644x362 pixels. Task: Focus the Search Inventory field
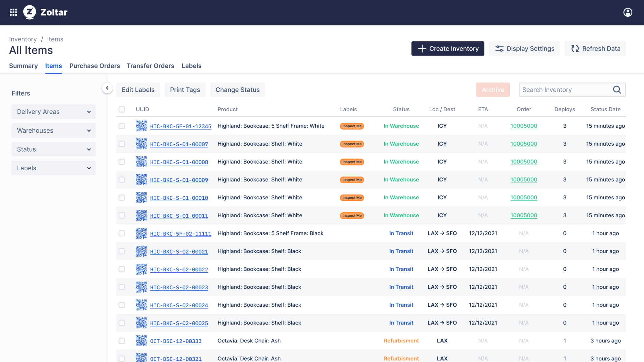pos(565,90)
